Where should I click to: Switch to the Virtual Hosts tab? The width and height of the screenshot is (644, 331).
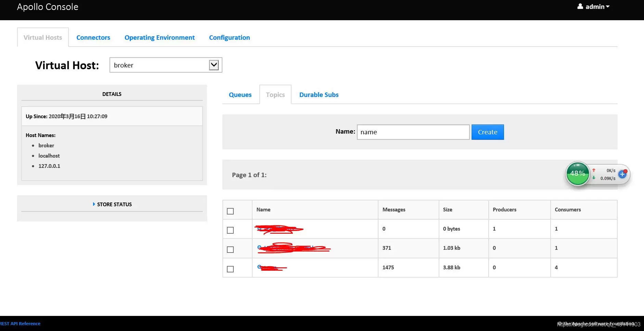pyautogui.click(x=43, y=37)
